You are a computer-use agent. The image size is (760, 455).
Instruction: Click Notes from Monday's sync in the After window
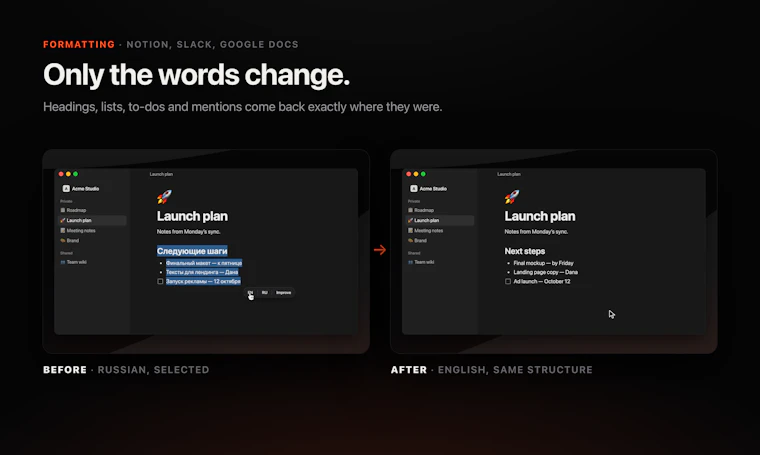coord(536,232)
